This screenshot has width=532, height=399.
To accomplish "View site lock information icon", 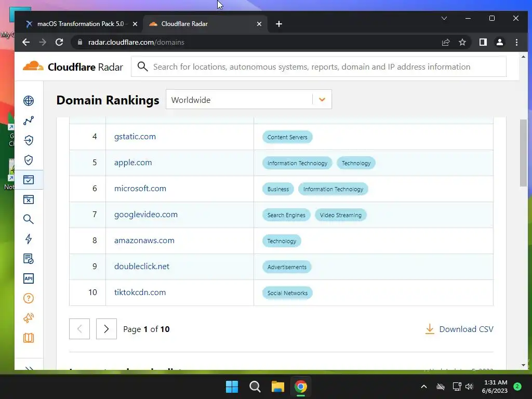I will (x=80, y=42).
